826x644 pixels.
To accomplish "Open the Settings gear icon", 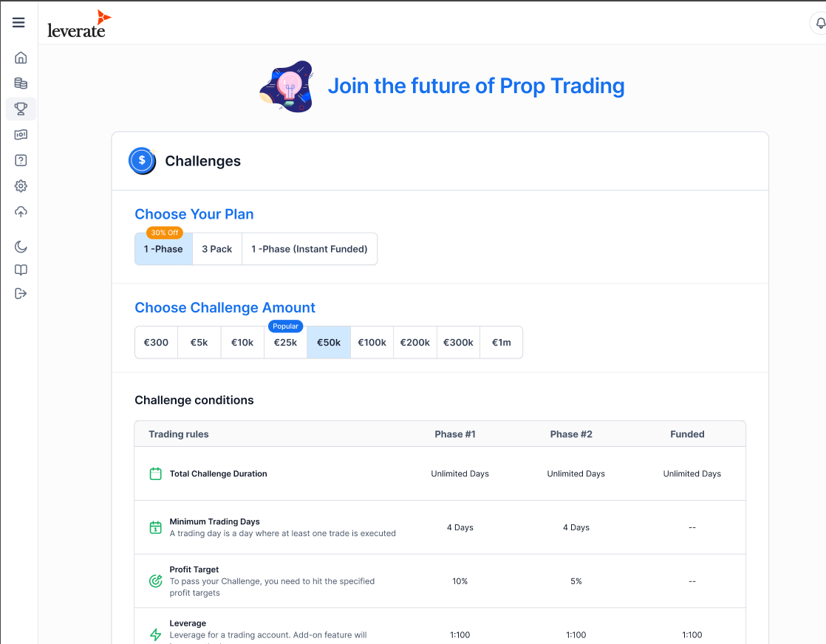I will 21,186.
